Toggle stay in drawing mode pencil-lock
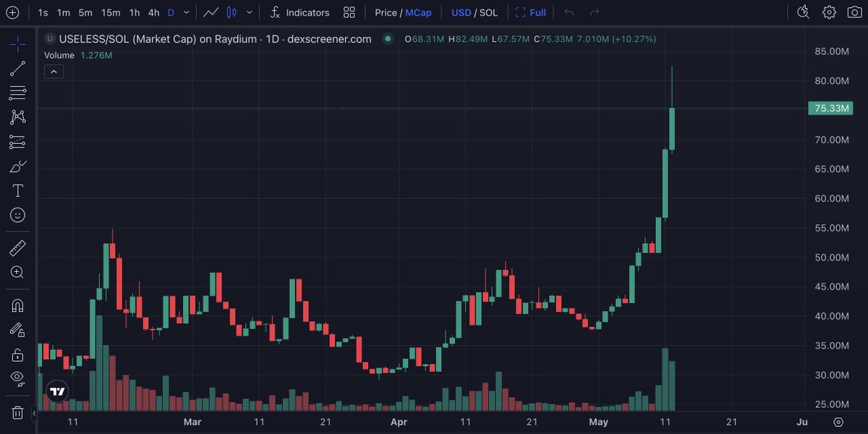 pos(18,330)
